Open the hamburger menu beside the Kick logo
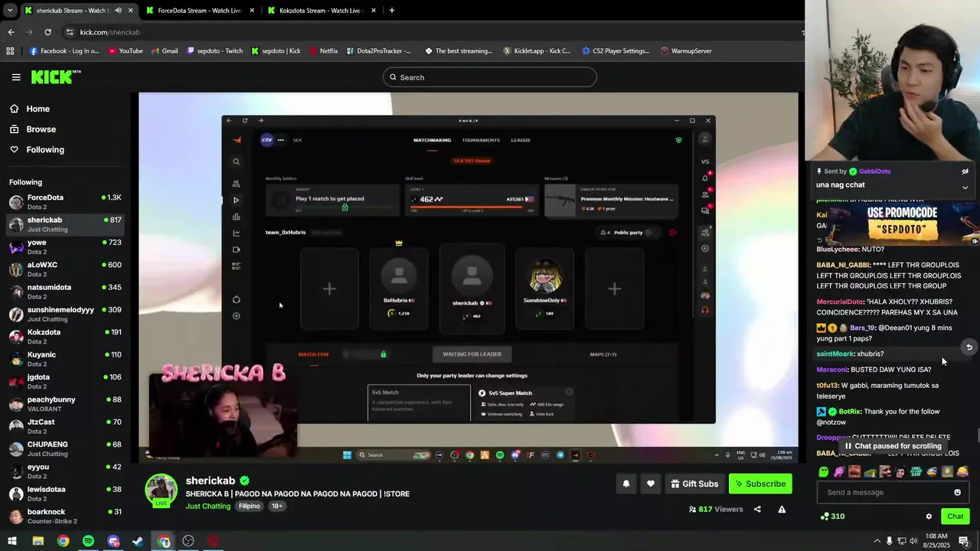 click(16, 77)
